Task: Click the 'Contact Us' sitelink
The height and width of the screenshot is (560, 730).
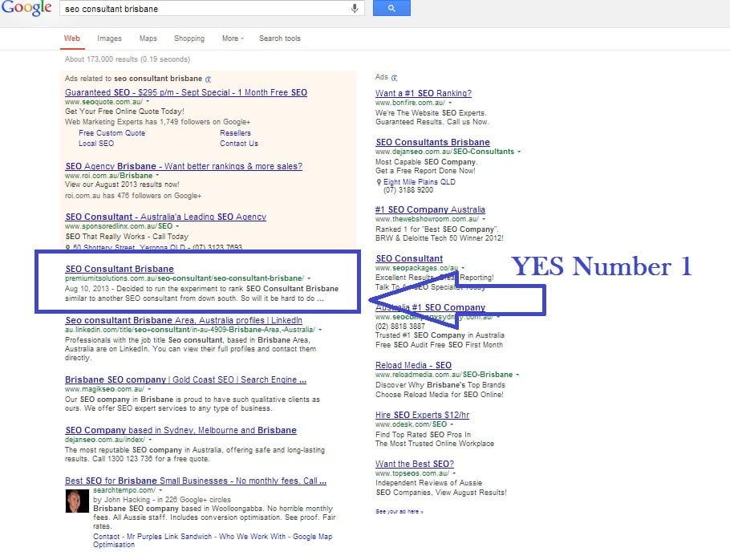Action: click(x=239, y=144)
